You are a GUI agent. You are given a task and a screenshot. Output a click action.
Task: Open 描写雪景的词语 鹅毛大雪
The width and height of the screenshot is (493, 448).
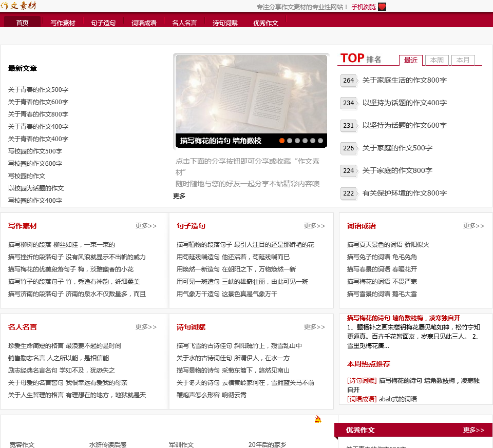(x=382, y=294)
